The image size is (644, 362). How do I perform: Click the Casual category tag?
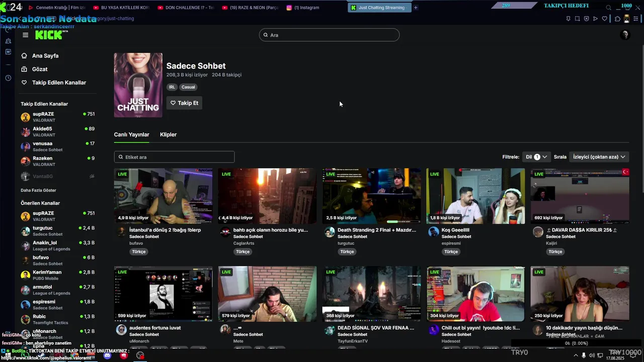coord(188,87)
